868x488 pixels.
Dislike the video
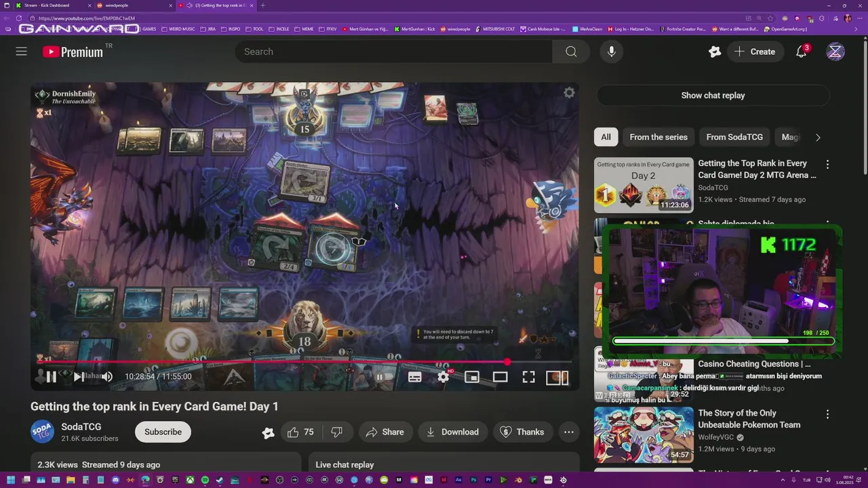(336, 432)
